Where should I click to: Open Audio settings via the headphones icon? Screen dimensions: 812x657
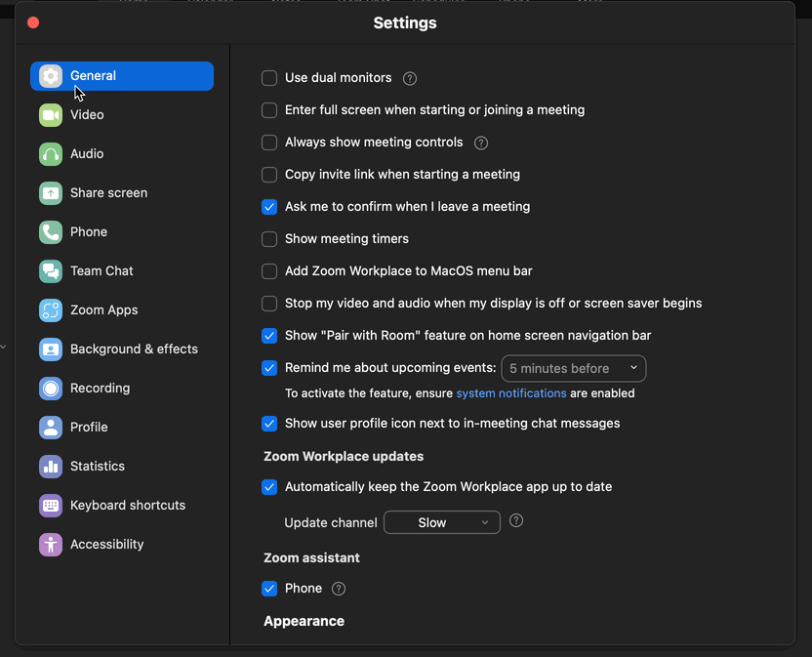pyautogui.click(x=50, y=153)
